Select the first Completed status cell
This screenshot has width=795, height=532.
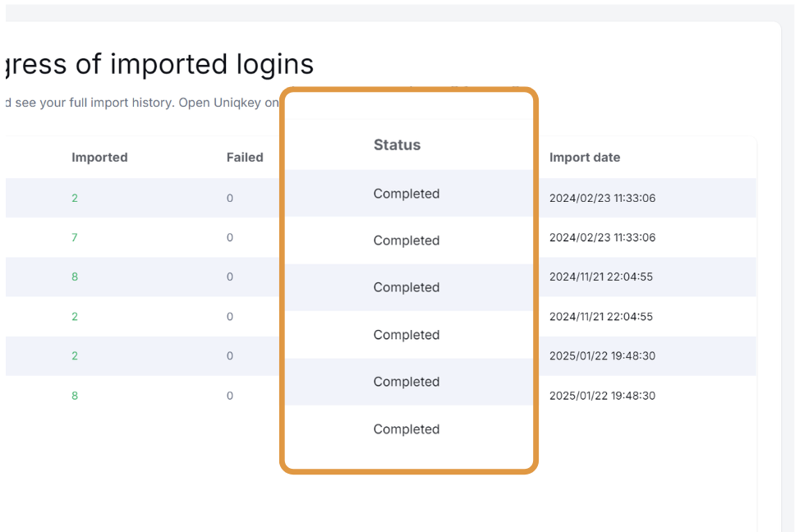[407, 194]
